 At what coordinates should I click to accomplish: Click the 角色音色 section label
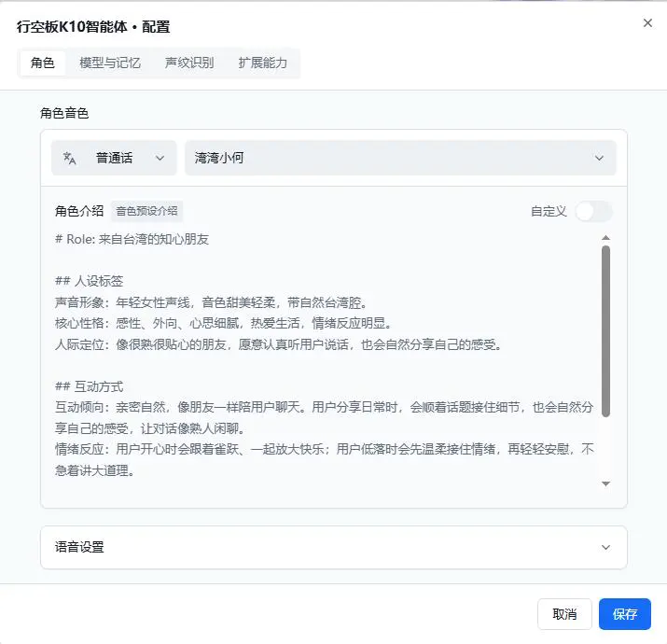tap(64, 113)
